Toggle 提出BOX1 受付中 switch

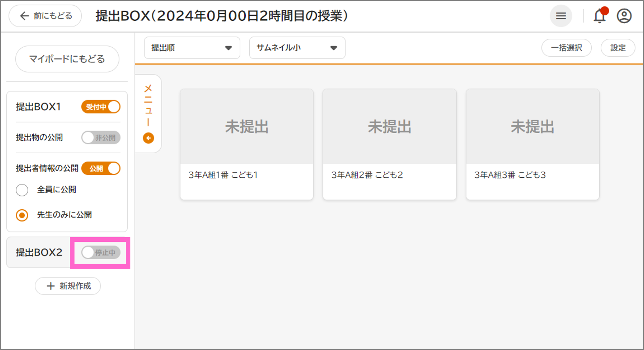(x=101, y=107)
